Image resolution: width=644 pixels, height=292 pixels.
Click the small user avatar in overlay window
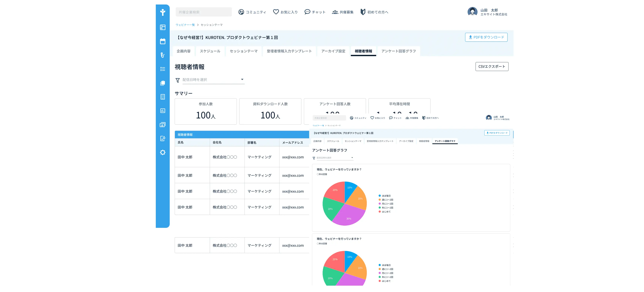[489, 118]
